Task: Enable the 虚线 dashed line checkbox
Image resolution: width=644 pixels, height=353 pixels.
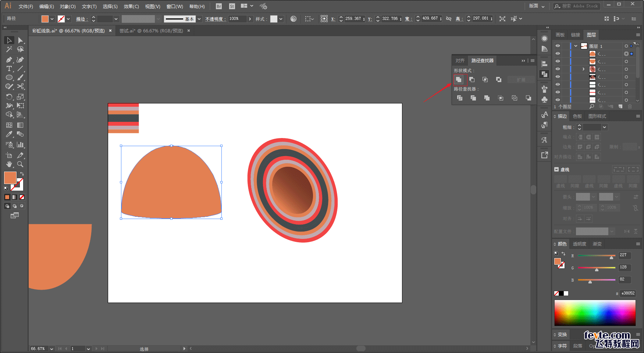Action: tap(556, 170)
